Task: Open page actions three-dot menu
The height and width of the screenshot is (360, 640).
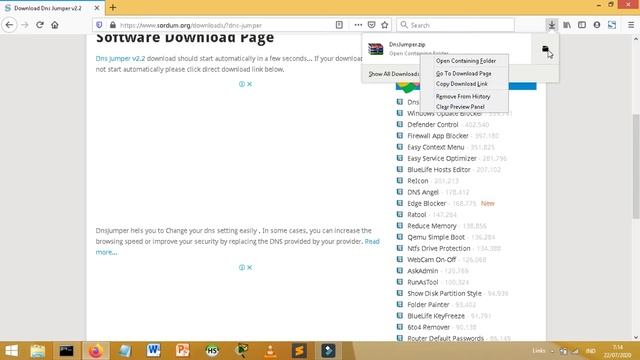Action: [x=358, y=25]
